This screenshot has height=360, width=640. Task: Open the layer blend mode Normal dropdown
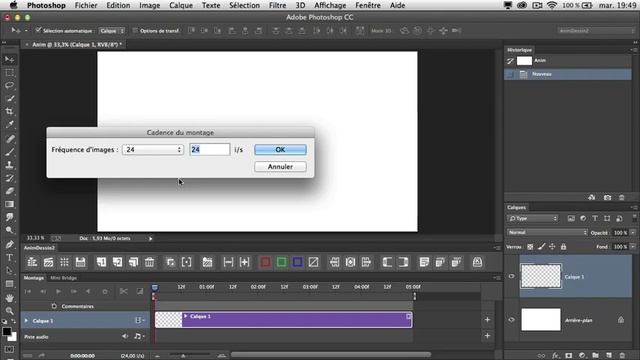click(x=547, y=232)
